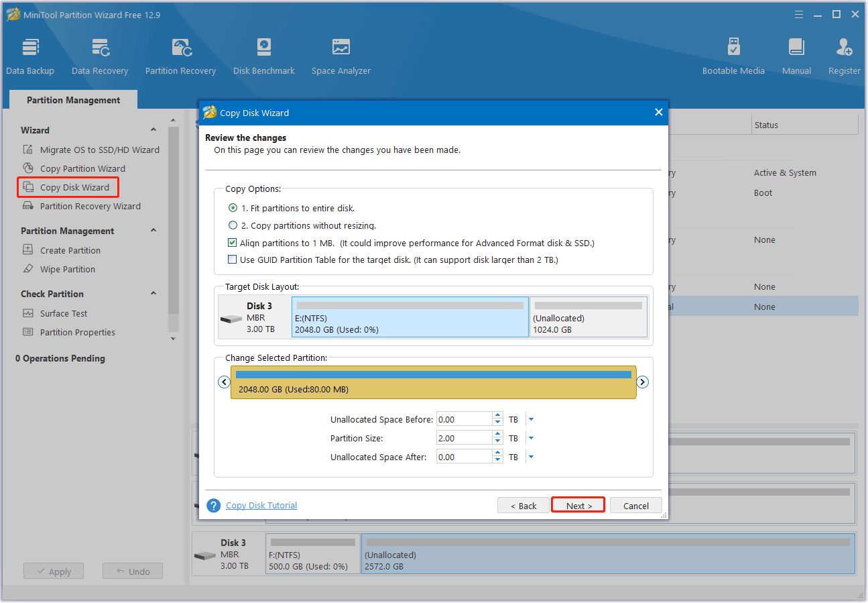
Task: Click the Apply button
Action: [54, 571]
